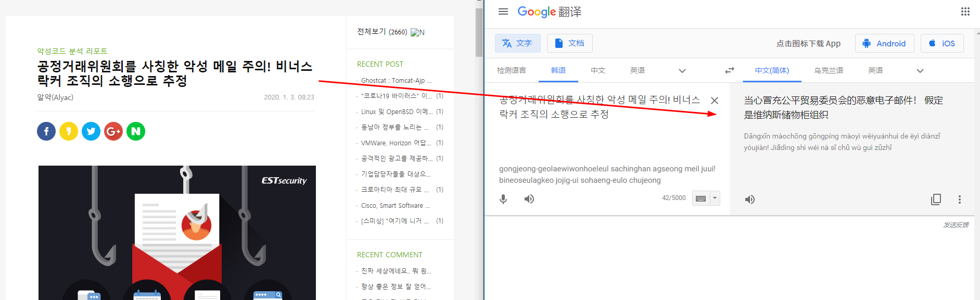Click the blog page vertical scrollbar
980x300 pixels.
(x=479, y=32)
